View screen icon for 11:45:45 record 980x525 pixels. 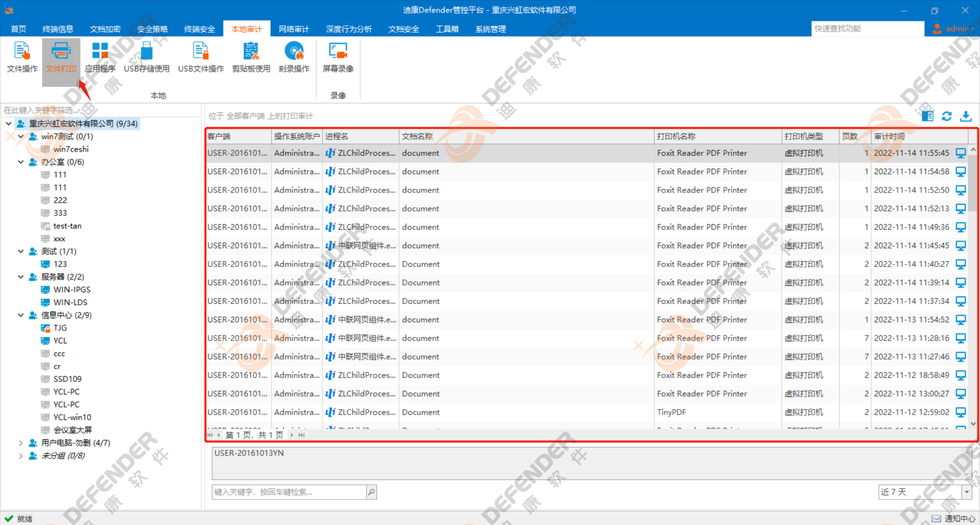[x=961, y=245]
